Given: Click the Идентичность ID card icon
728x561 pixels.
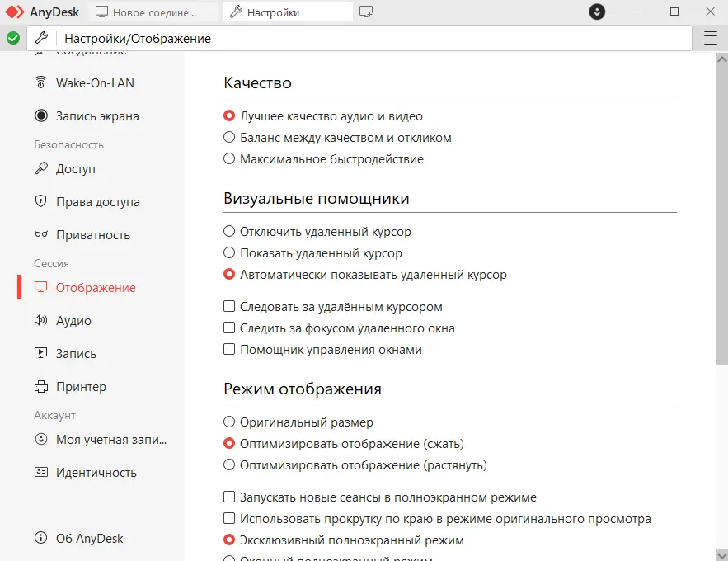Looking at the screenshot, I should [x=40, y=473].
